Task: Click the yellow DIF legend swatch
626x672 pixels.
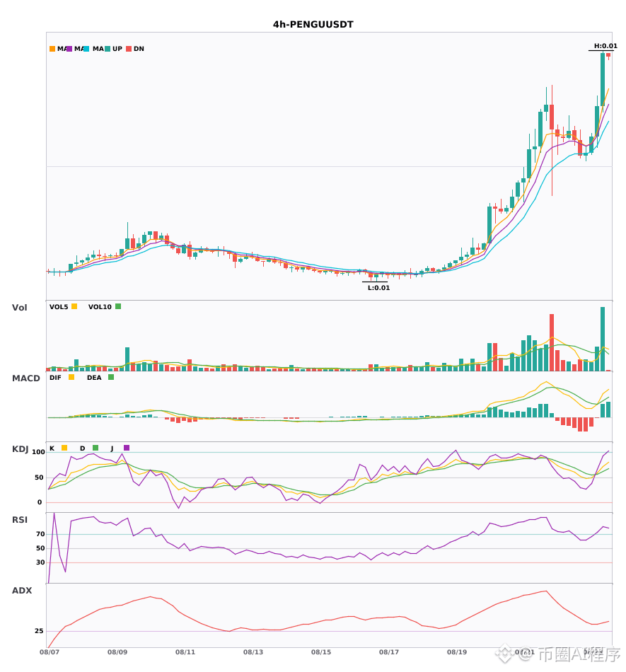Action: pyautogui.click(x=71, y=377)
